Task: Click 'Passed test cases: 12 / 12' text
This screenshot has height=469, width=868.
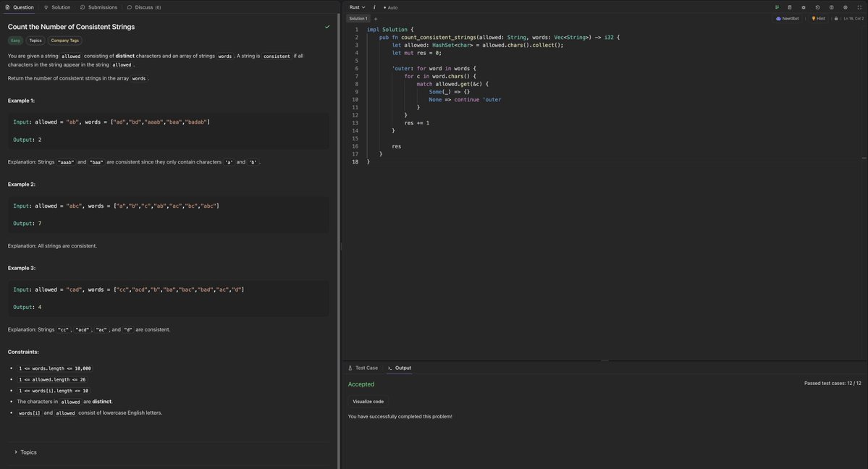Action: tap(833, 383)
